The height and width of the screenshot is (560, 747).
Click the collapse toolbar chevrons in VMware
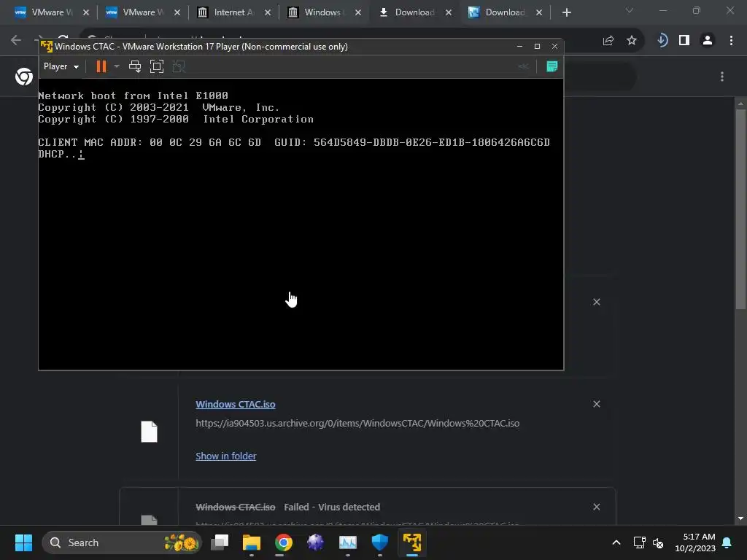point(523,66)
